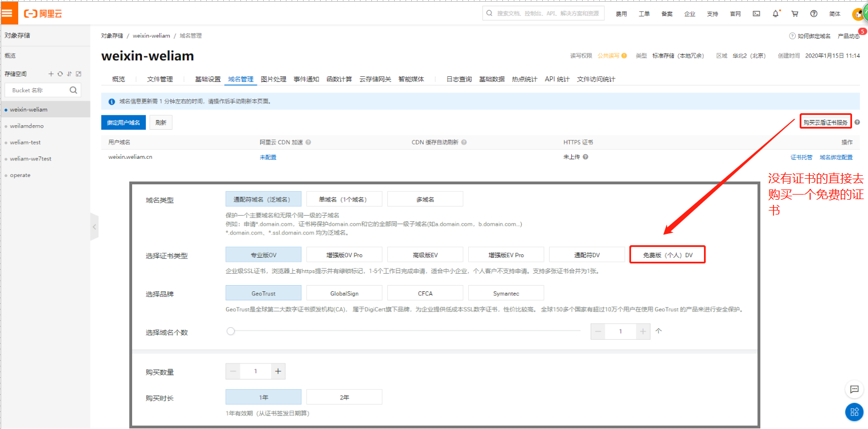Decrease the 购买数量 with the minus button

[233, 371]
